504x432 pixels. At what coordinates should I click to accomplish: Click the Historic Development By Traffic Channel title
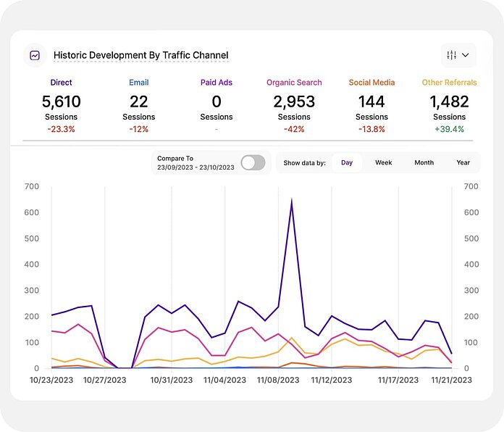click(140, 55)
